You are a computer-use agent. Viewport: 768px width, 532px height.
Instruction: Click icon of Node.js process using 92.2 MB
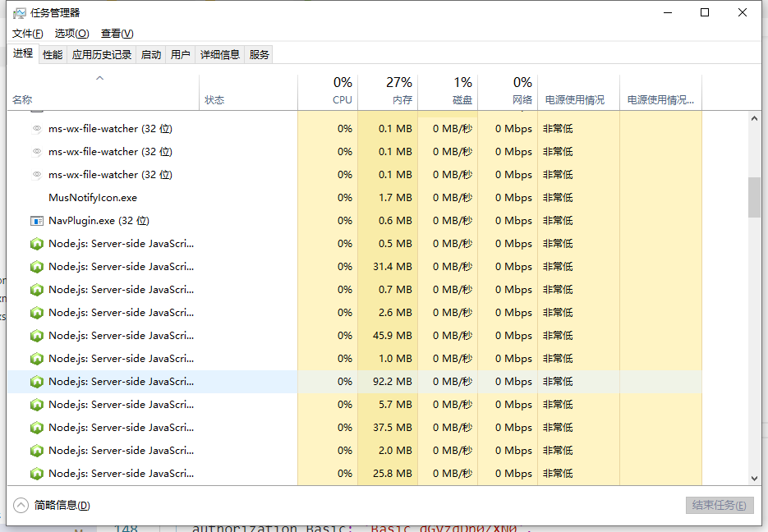coord(37,382)
